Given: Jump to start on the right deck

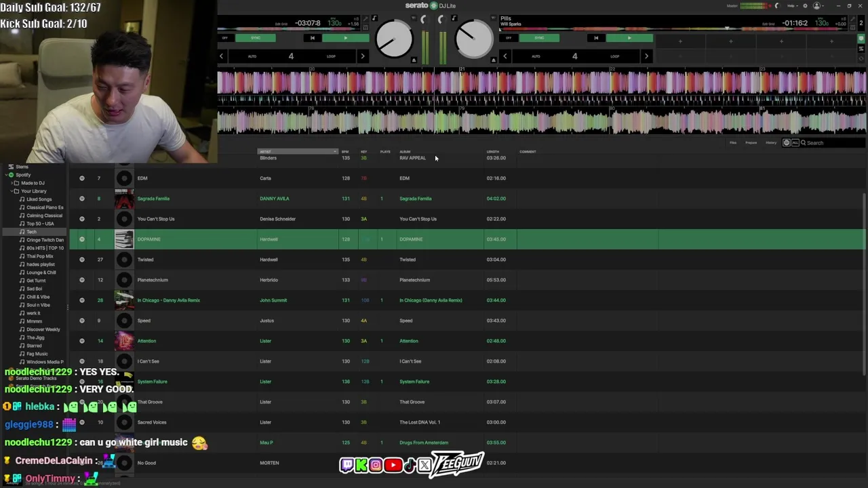Looking at the screenshot, I should (595, 38).
